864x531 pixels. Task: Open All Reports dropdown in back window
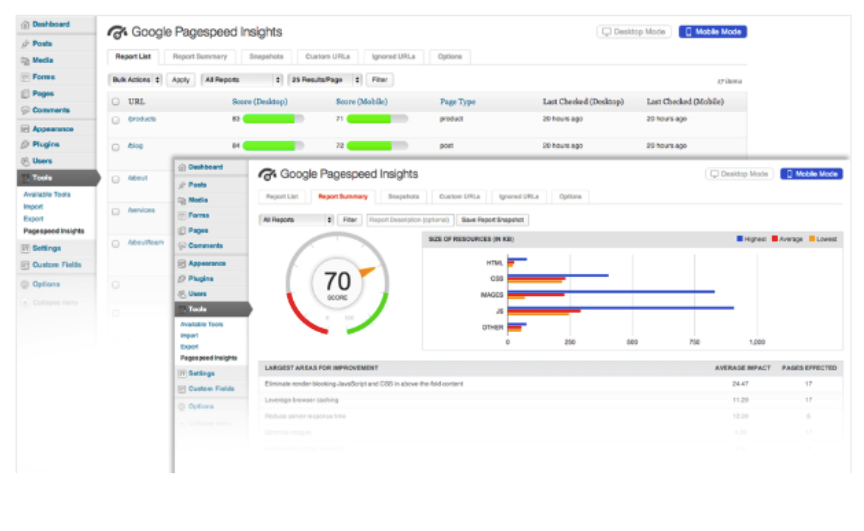click(242, 80)
